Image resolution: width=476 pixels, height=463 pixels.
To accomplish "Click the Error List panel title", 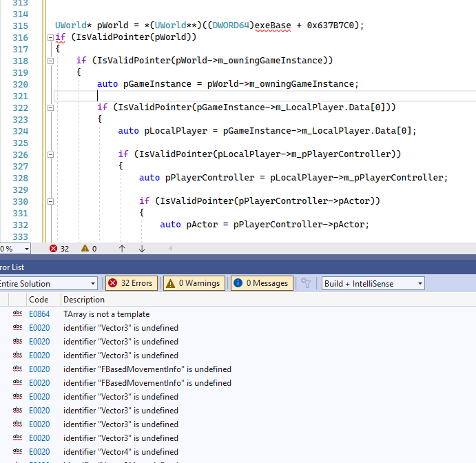I will coord(12,267).
